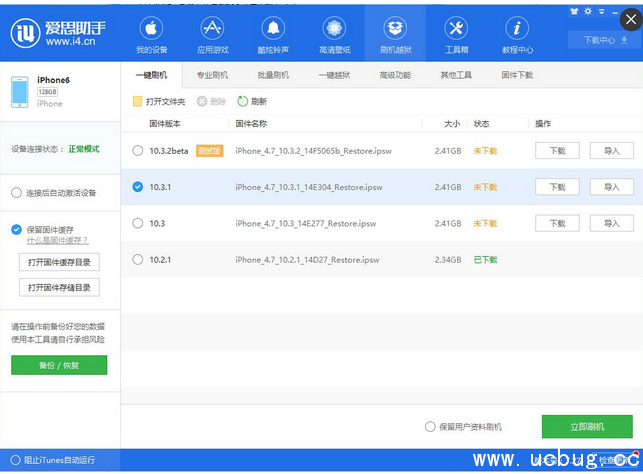The image size is (643, 474).
Task: Download 10.3.1 firmware with 下载
Action: (557, 187)
